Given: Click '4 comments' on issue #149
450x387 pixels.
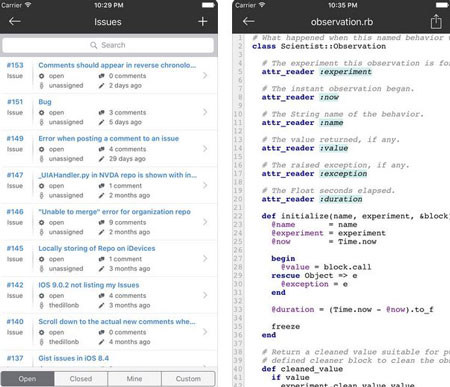Looking at the screenshot, I should coord(128,149).
